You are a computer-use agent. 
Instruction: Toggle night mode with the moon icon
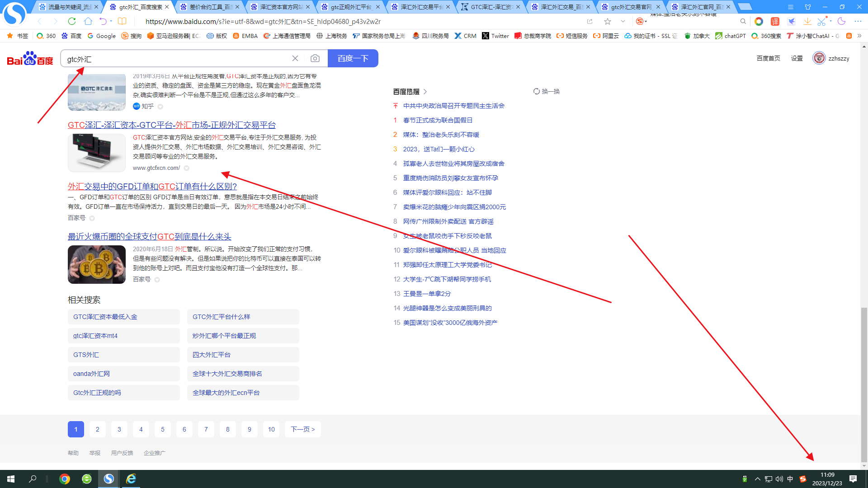(841, 21)
